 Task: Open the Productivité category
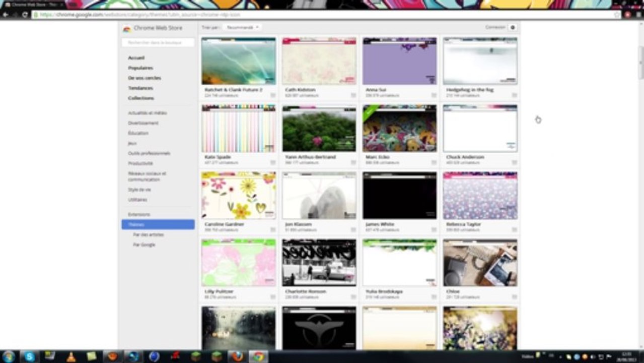[140, 163]
